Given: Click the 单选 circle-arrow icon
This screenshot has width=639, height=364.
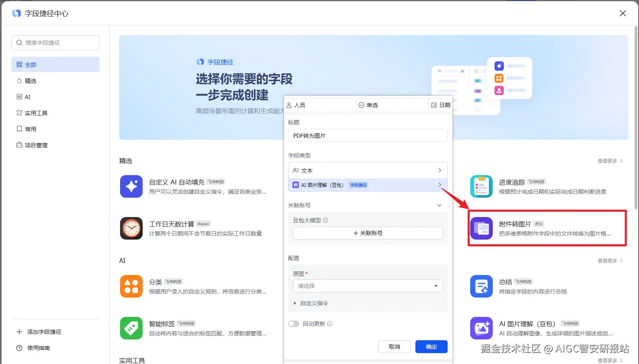Looking at the screenshot, I should [361, 105].
